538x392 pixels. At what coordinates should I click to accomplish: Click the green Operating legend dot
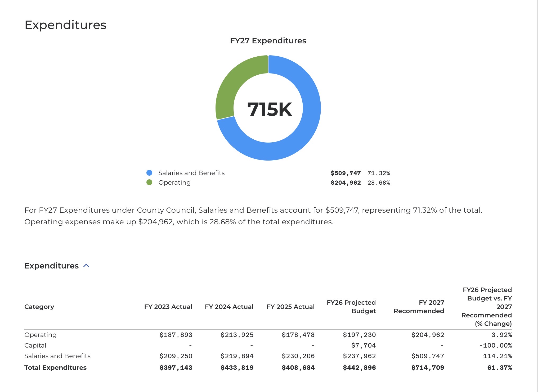pos(149,182)
